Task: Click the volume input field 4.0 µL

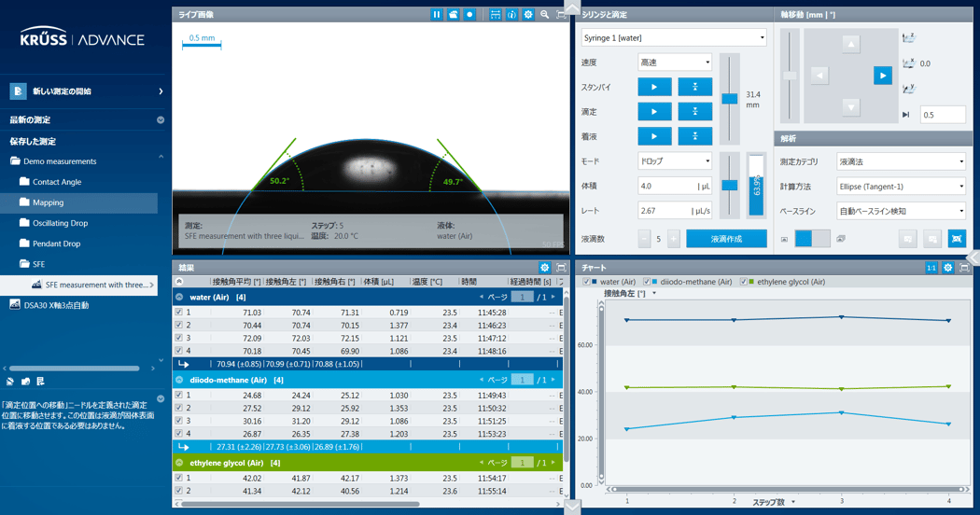Action: 675,187
